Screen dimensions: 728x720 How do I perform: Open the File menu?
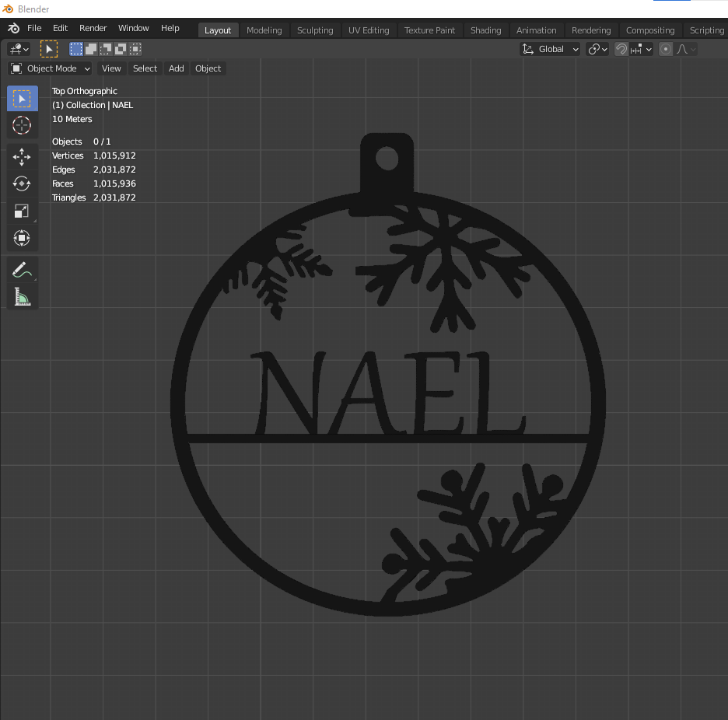[x=34, y=28]
